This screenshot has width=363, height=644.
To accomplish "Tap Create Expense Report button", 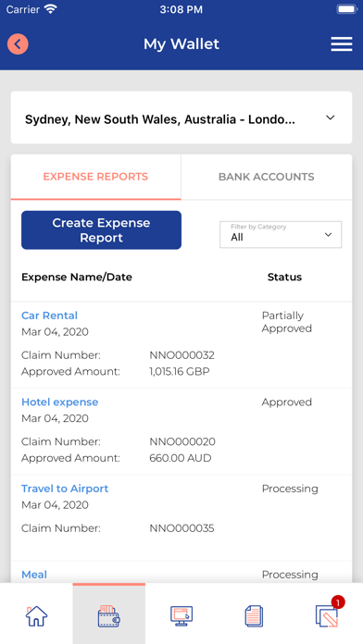I will click(101, 230).
